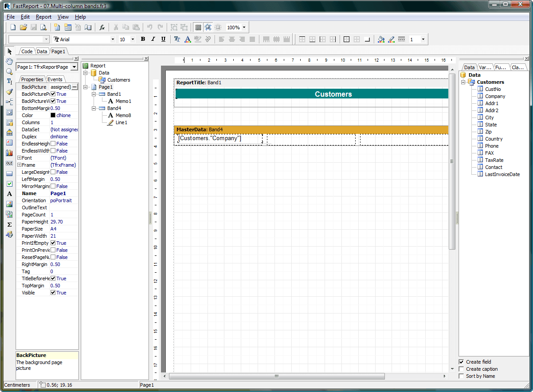Screen dimensions: 533x392
Task: Switch to the Code tab
Action: coord(27,51)
